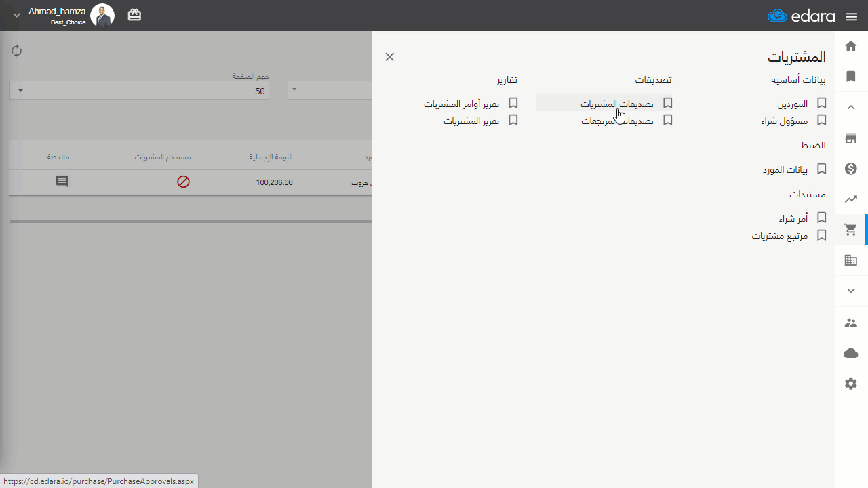Open the bookmarks icon in sidebar
Screen dimensions: 868x488
click(x=851, y=77)
